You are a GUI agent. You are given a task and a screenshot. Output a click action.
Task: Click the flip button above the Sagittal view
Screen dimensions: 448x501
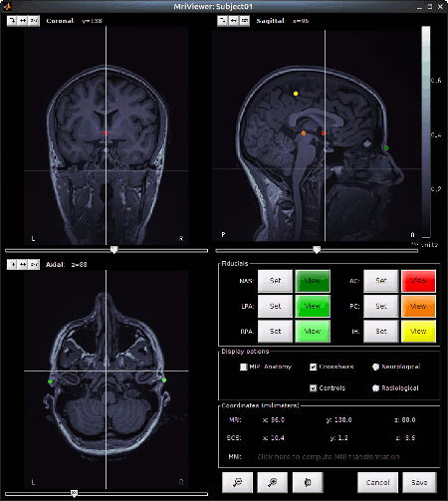(x=233, y=21)
